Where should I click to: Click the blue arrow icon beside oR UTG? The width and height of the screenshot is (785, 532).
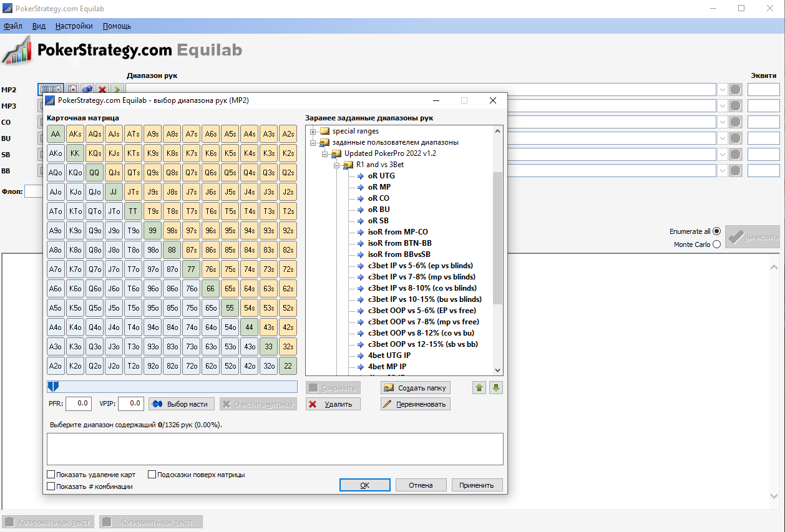pyautogui.click(x=360, y=176)
